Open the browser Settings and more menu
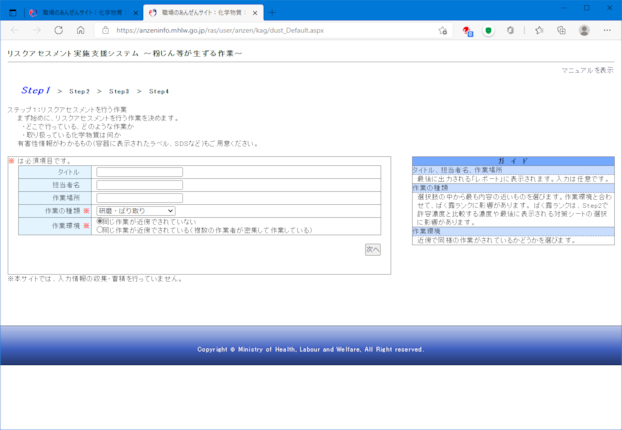 point(607,30)
